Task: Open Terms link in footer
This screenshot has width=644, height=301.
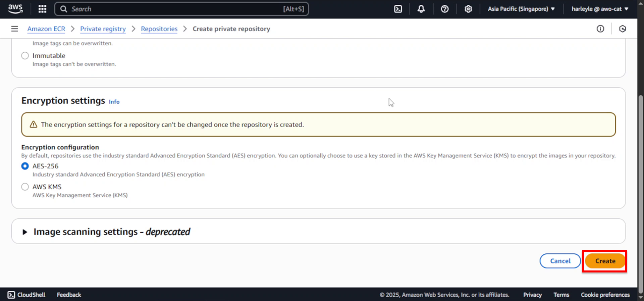Action: tap(561, 295)
